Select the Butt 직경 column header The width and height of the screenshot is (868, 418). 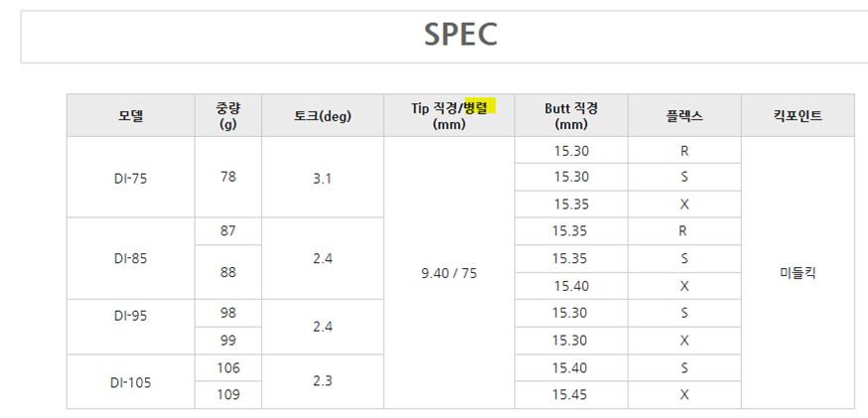coord(571,115)
